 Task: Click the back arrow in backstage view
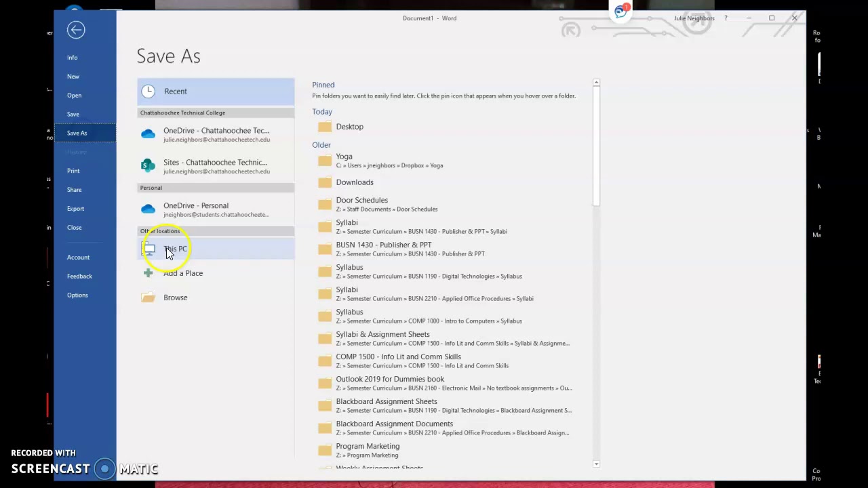pyautogui.click(x=76, y=29)
